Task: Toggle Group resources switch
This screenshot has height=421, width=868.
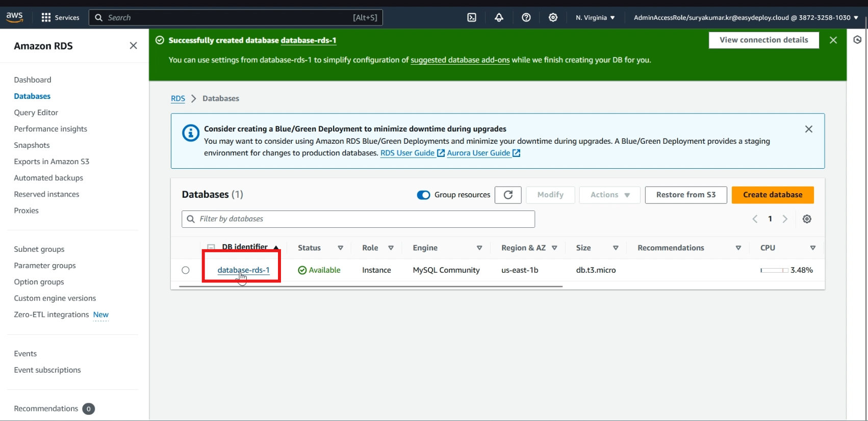Action: tap(423, 195)
